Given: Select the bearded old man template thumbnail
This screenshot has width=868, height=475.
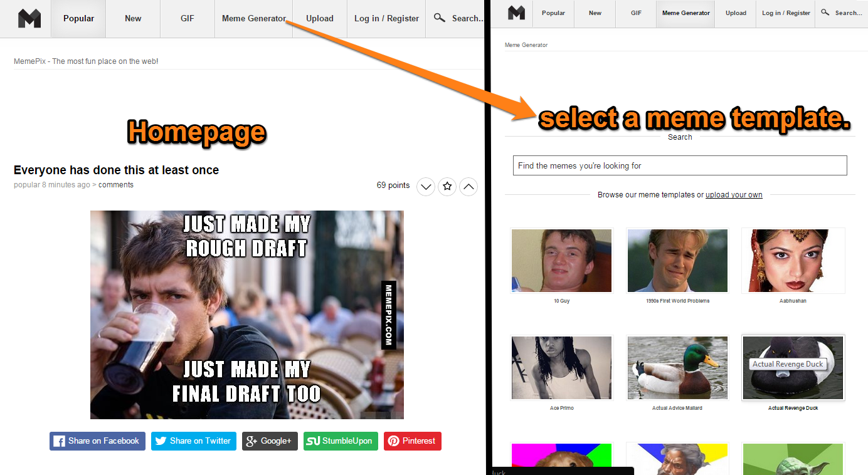Looking at the screenshot, I should click(x=677, y=459).
